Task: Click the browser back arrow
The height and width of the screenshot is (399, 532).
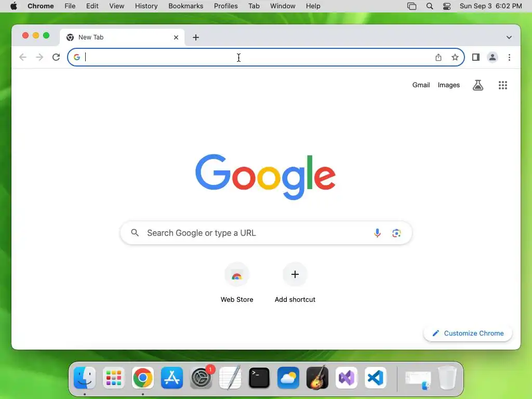Action: pos(23,57)
